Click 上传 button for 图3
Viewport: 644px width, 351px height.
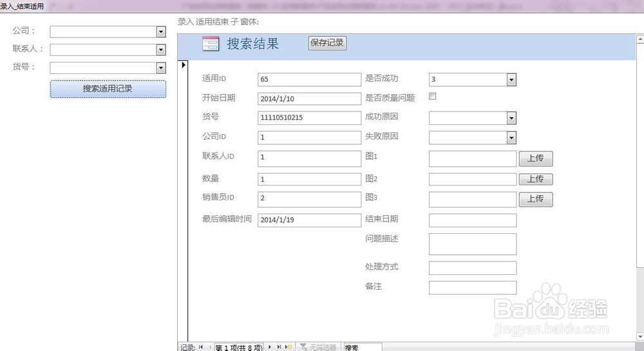click(536, 199)
